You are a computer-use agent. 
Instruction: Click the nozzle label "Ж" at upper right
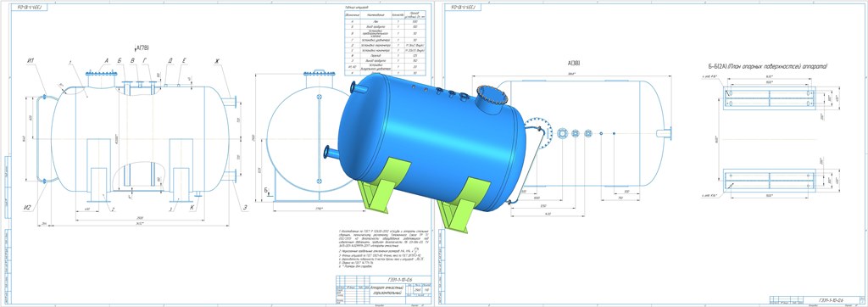tap(216, 62)
